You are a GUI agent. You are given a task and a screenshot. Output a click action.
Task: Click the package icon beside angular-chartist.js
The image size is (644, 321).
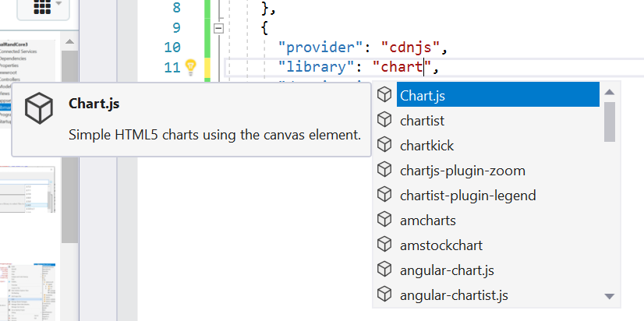384,295
